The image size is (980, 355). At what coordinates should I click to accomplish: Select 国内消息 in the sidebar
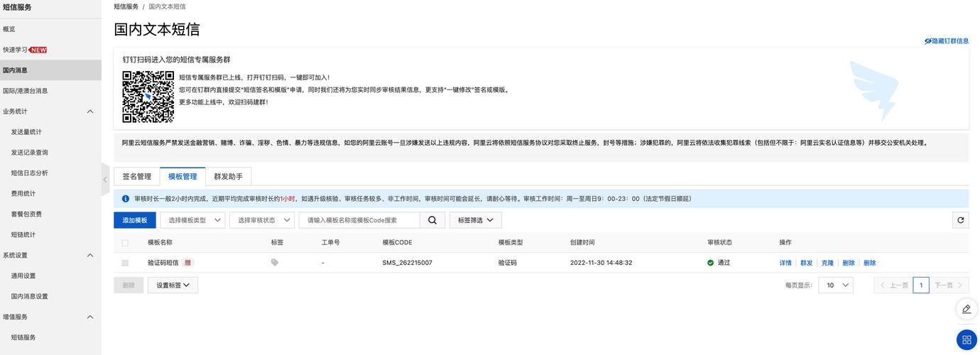pos(50,70)
